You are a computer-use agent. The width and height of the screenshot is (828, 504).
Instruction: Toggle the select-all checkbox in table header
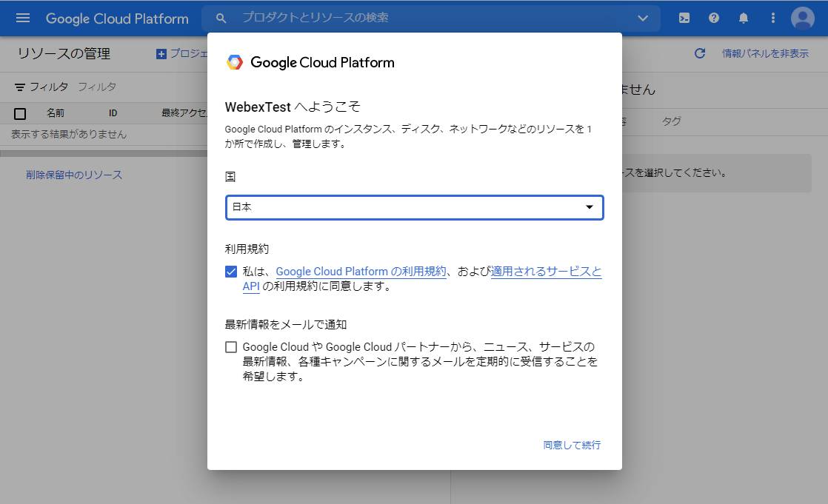coord(20,113)
